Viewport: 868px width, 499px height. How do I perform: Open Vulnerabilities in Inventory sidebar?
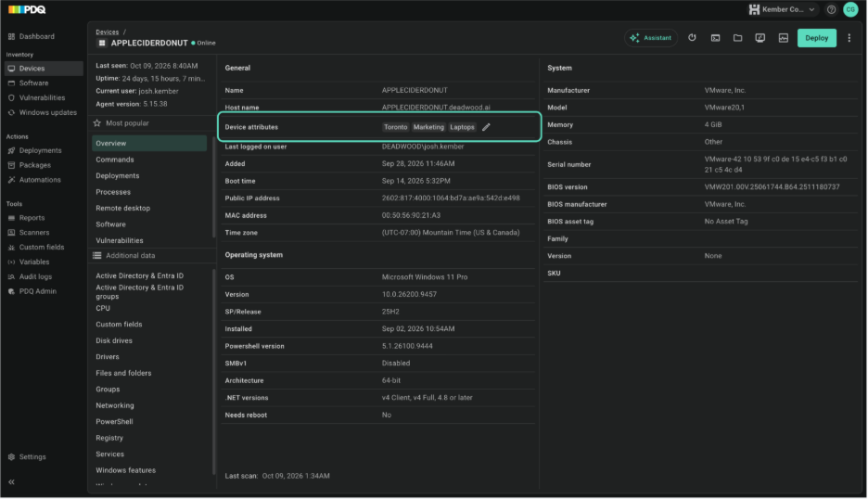(42, 97)
